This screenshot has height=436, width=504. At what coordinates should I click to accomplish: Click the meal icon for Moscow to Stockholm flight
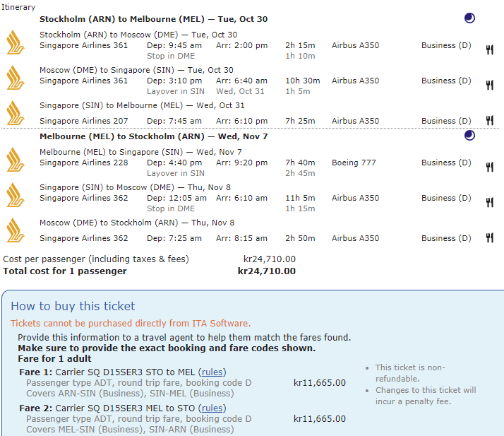[489, 238]
